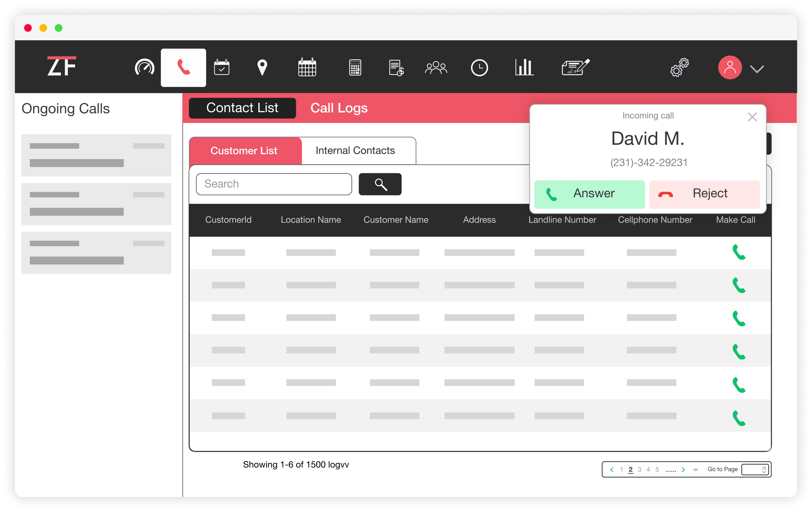812x512 pixels.
Task: Click inside the Search input field
Action: tap(274, 184)
